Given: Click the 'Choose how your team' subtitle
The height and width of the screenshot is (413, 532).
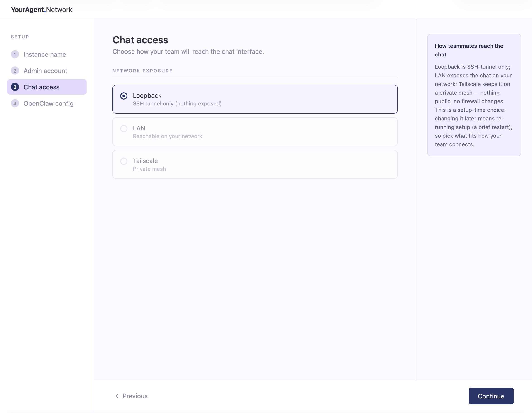Looking at the screenshot, I should 188,52.
